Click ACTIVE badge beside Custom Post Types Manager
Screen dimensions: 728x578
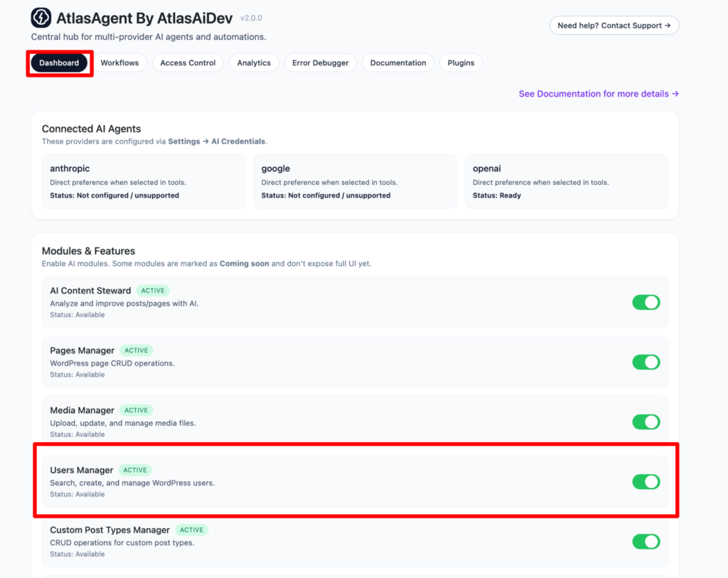191,530
